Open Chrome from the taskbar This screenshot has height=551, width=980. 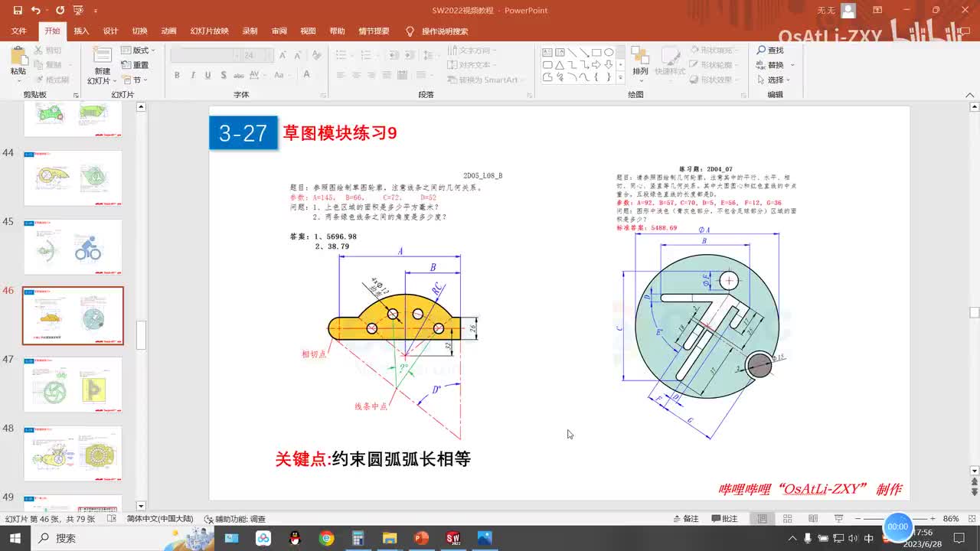coord(327,538)
